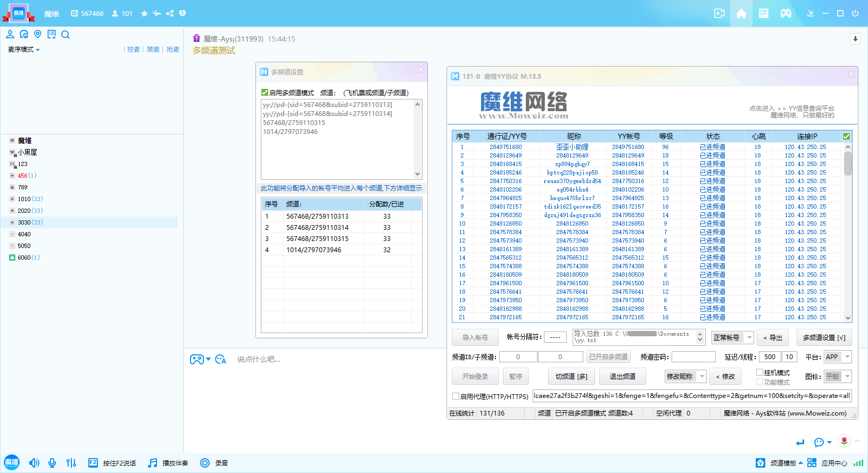Open the 平台 APP dropdown
Screen dimensions: 868x473
[838, 357]
